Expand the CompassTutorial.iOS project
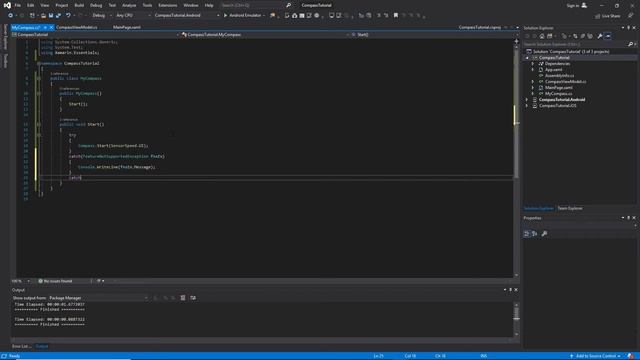 pyautogui.click(x=527, y=106)
